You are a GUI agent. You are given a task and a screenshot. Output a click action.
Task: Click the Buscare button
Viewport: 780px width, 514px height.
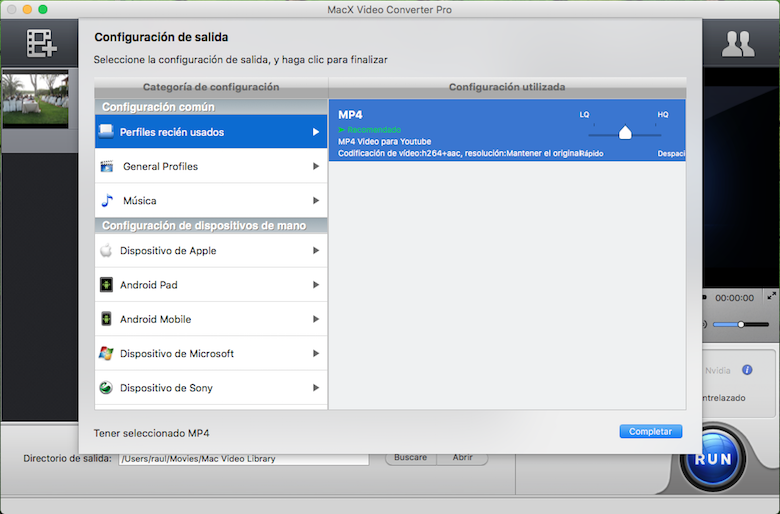point(410,459)
